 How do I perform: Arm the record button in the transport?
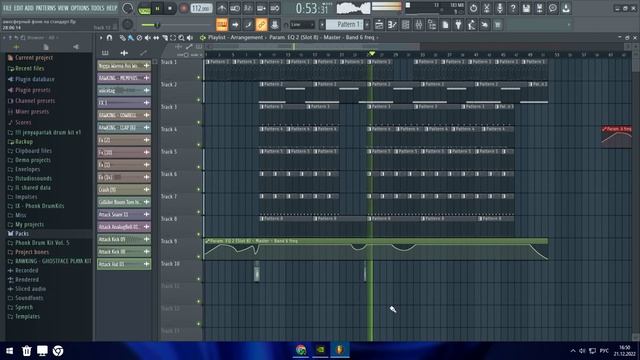point(184,8)
